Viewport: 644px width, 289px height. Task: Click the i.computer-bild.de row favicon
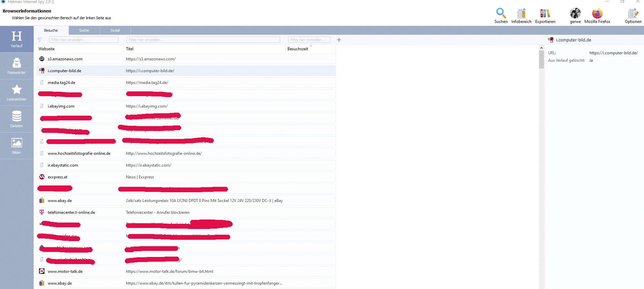tap(42, 70)
